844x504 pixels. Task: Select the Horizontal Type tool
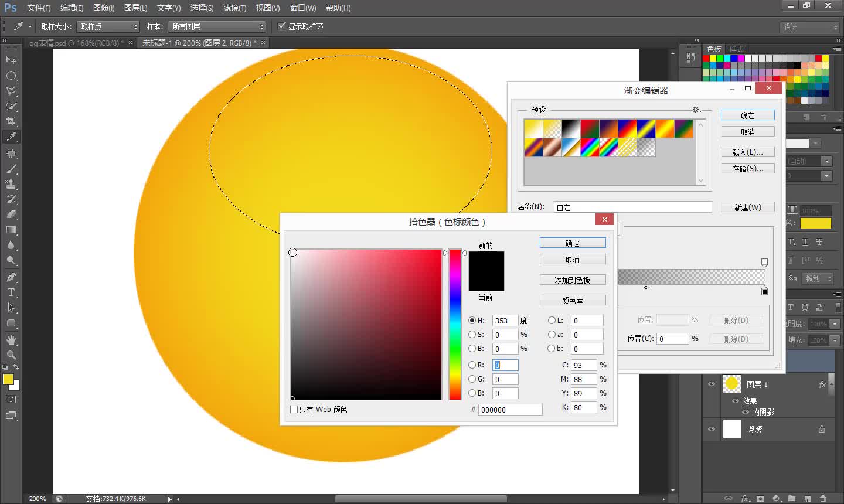(11, 292)
